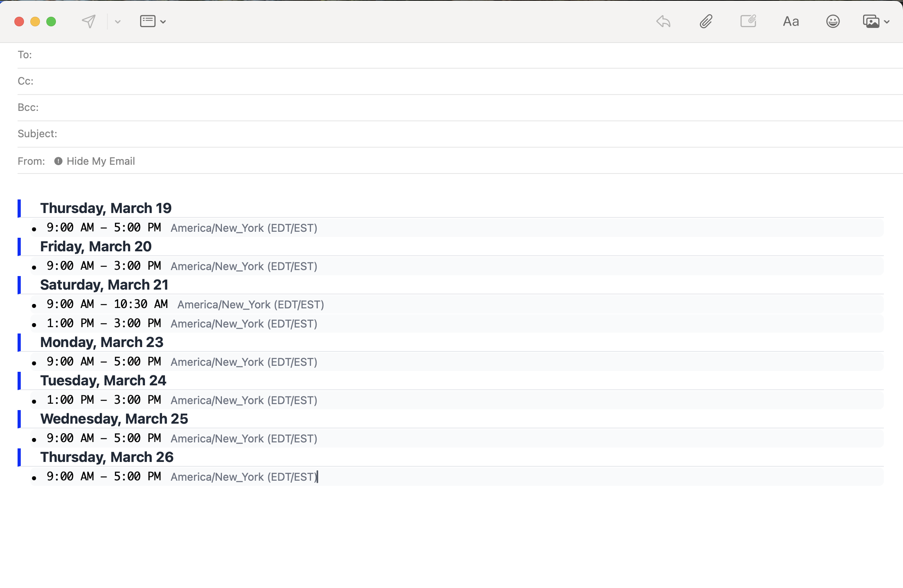This screenshot has height=588, width=903.
Task: Expand the photo browser dropdown chevron
Action: [887, 22]
